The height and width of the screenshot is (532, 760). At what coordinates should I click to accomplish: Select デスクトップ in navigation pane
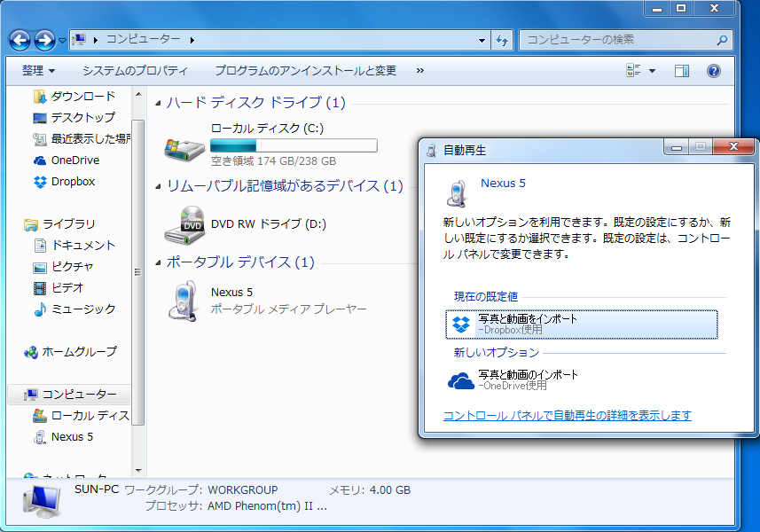[x=74, y=118]
